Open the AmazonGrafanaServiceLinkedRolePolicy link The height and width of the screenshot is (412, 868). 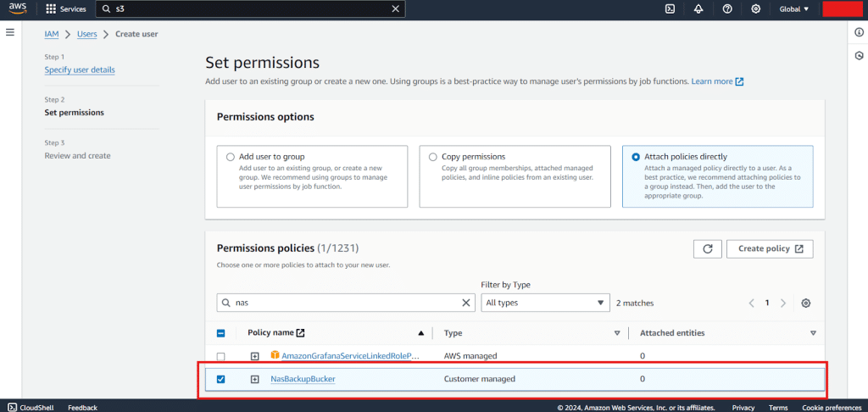(x=351, y=356)
